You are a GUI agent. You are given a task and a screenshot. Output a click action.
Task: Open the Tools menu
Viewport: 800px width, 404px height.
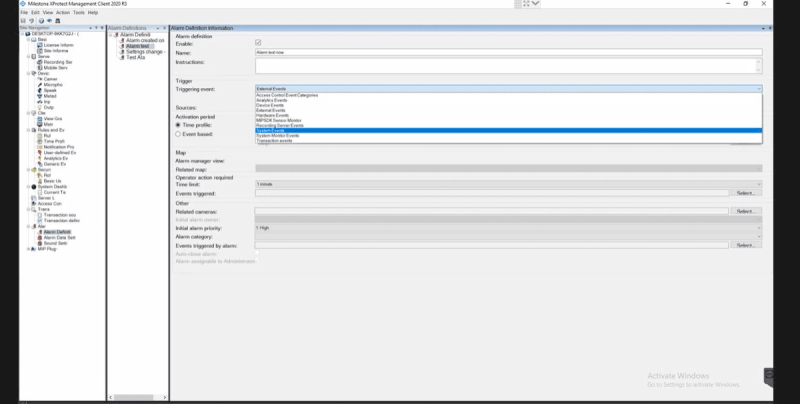point(79,12)
